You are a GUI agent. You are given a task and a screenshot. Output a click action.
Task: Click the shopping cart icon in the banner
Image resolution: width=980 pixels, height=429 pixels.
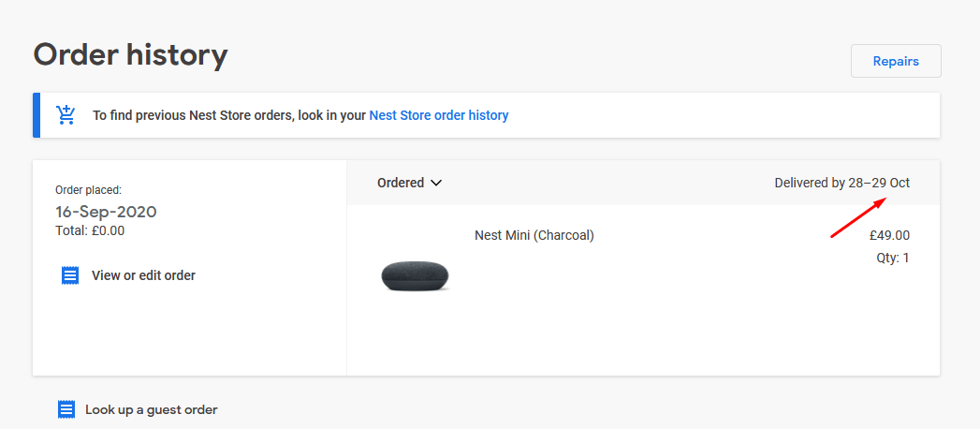(66, 115)
